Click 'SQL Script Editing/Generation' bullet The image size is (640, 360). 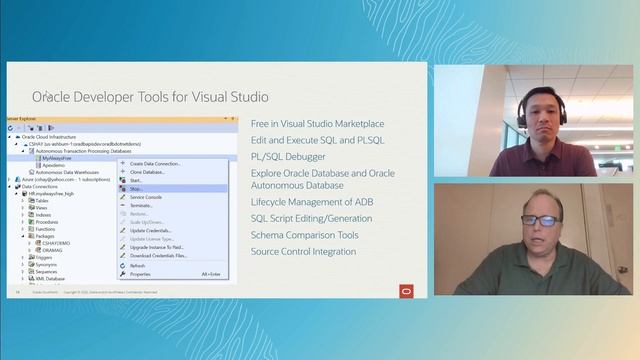pos(311,218)
